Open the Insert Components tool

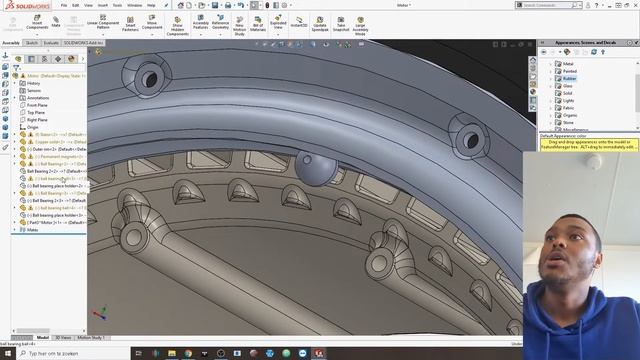tap(37, 22)
